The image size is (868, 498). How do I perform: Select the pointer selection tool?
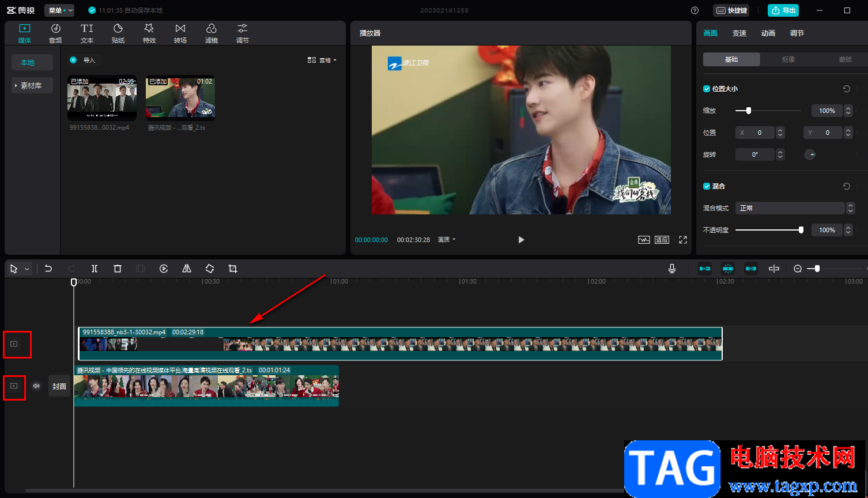click(14, 269)
